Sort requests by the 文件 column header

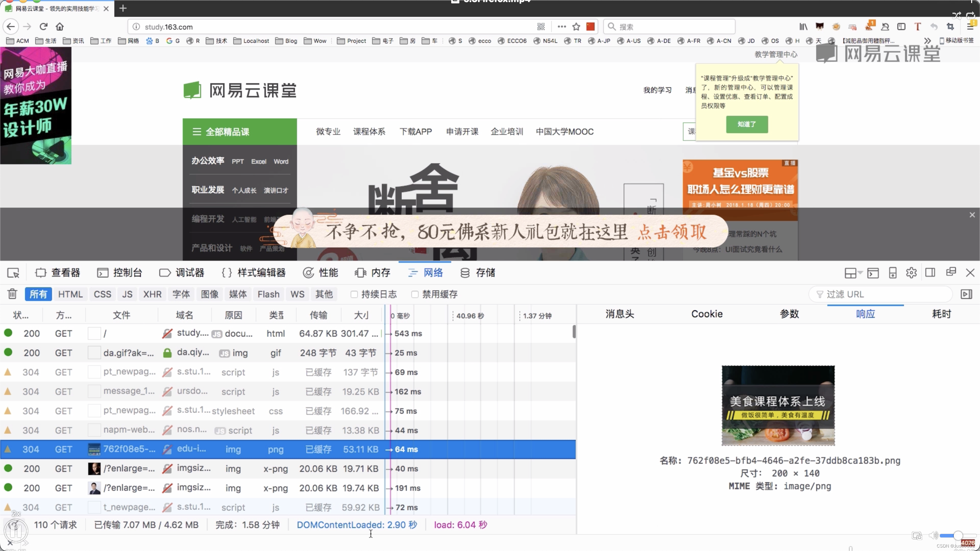(x=121, y=315)
